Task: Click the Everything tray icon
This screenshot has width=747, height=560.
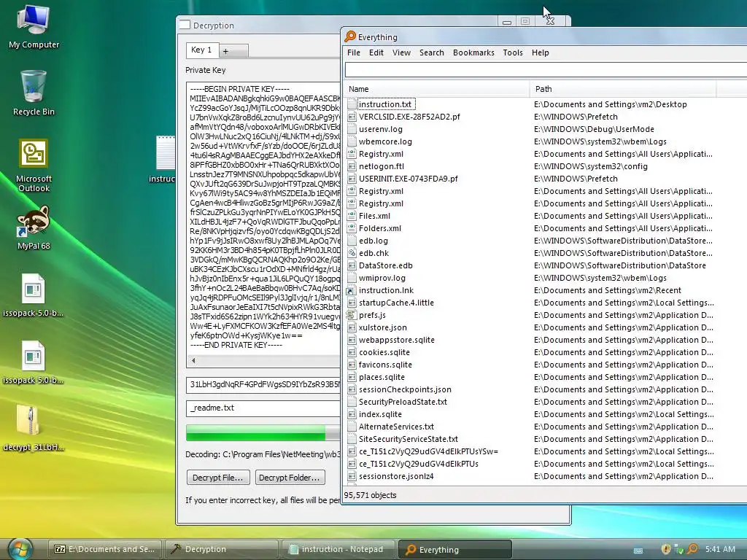Action: coord(692,549)
